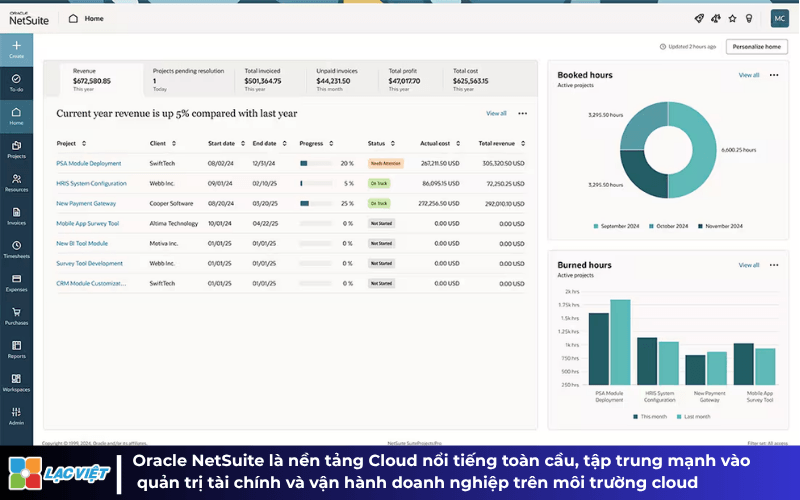Sort by Progress column arrows
Screen dimensions: 800x500
(331, 143)
